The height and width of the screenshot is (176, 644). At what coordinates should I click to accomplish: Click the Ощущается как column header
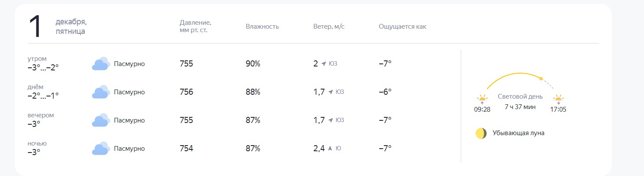[403, 27]
